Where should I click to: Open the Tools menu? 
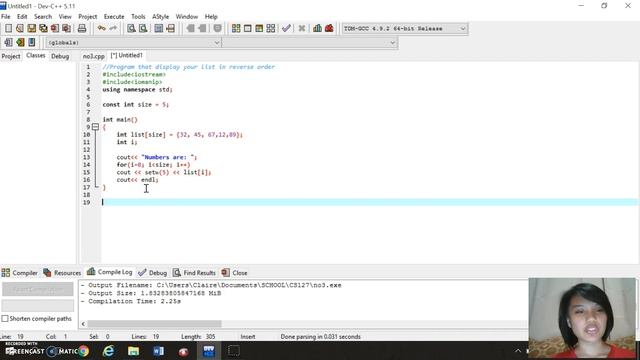(138, 17)
